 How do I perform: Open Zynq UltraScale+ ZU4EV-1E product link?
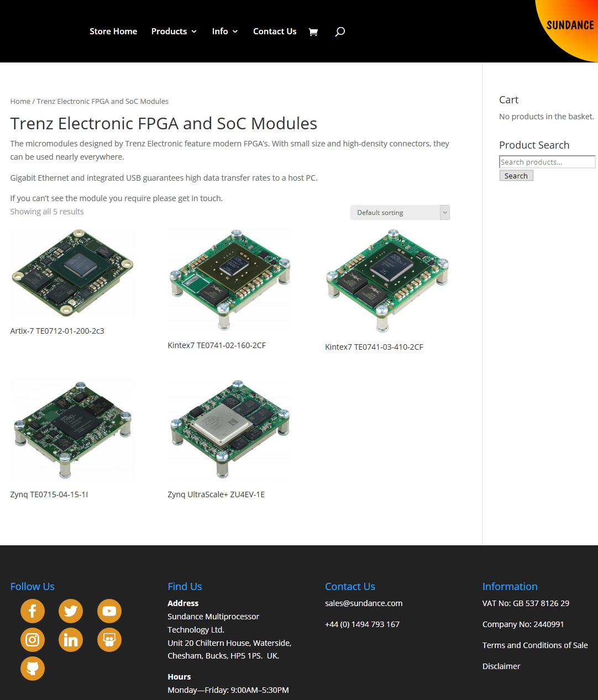coord(216,494)
